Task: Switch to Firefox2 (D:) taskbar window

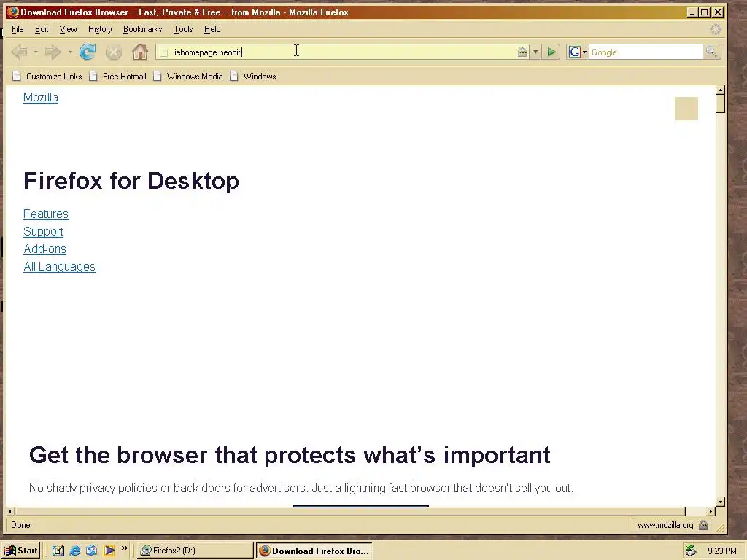Action: 196,551
